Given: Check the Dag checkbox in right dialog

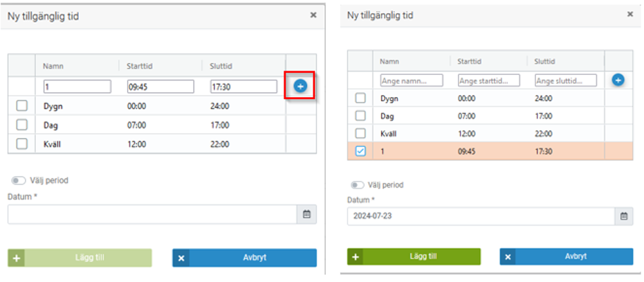Looking at the screenshot, I should click(x=360, y=116).
